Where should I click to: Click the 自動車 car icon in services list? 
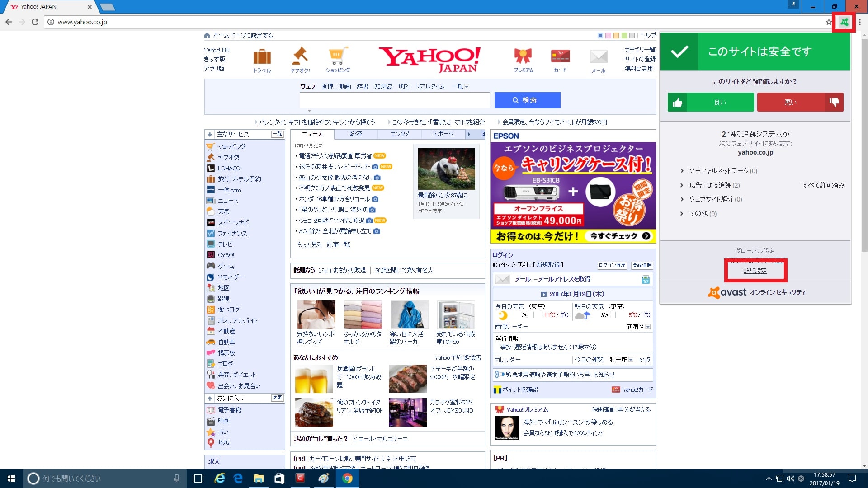[x=211, y=342]
